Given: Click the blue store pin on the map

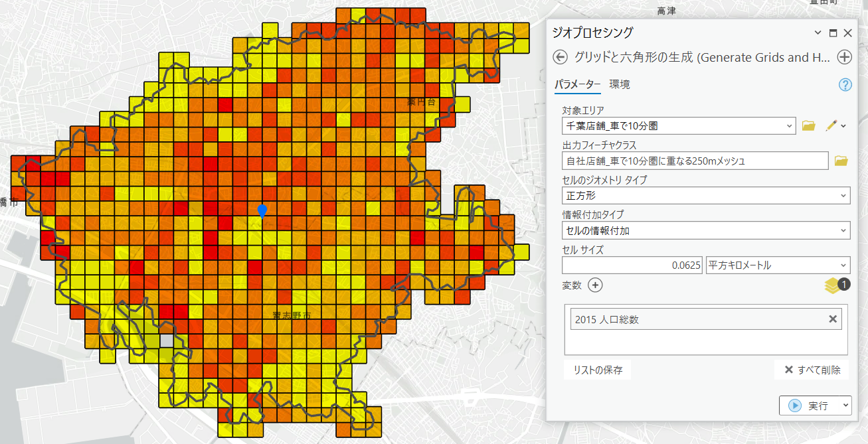Looking at the screenshot, I should click(x=262, y=211).
